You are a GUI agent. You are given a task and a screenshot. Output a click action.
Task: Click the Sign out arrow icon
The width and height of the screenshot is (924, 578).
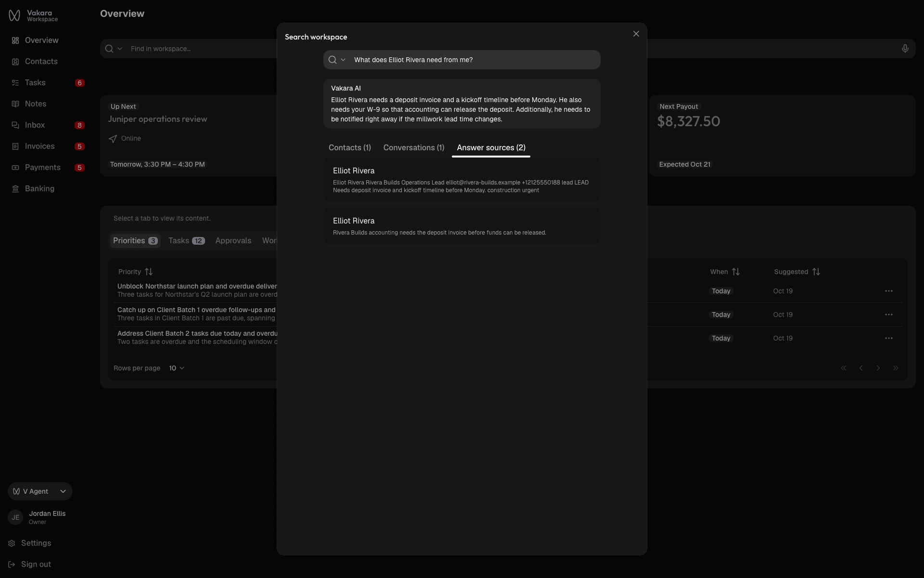pos(12,565)
